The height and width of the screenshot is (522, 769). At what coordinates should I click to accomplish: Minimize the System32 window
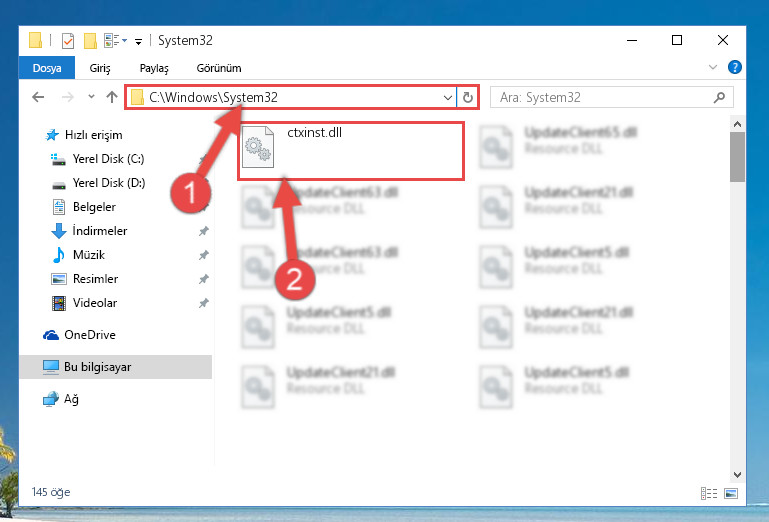click(x=632, y=40)
